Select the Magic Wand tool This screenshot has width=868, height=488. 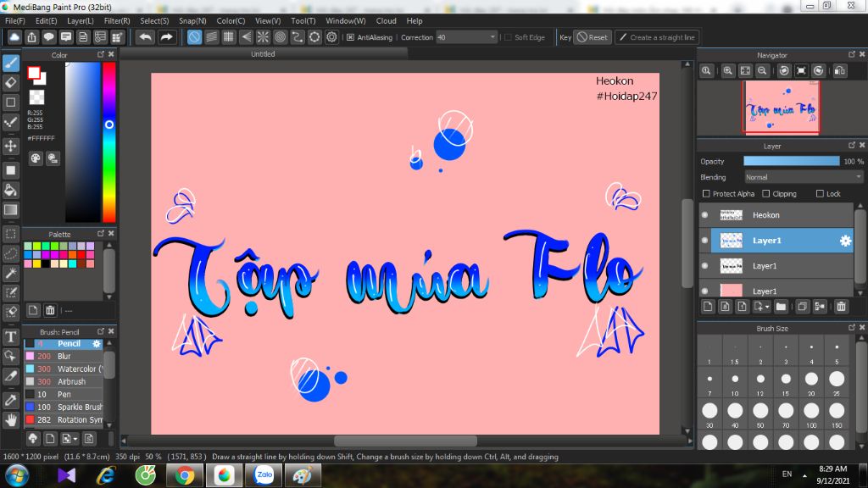click(10, 274)
